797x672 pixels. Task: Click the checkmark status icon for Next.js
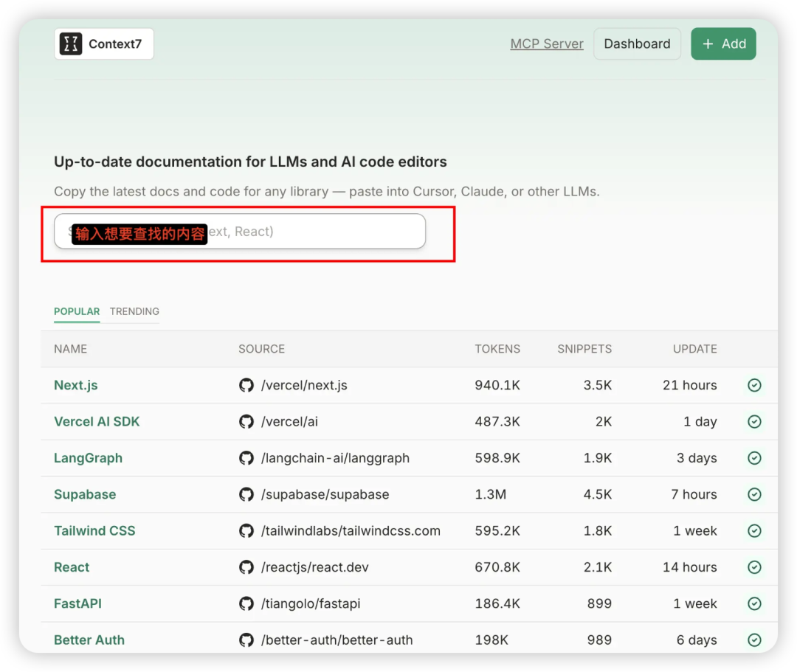point(754,385)
